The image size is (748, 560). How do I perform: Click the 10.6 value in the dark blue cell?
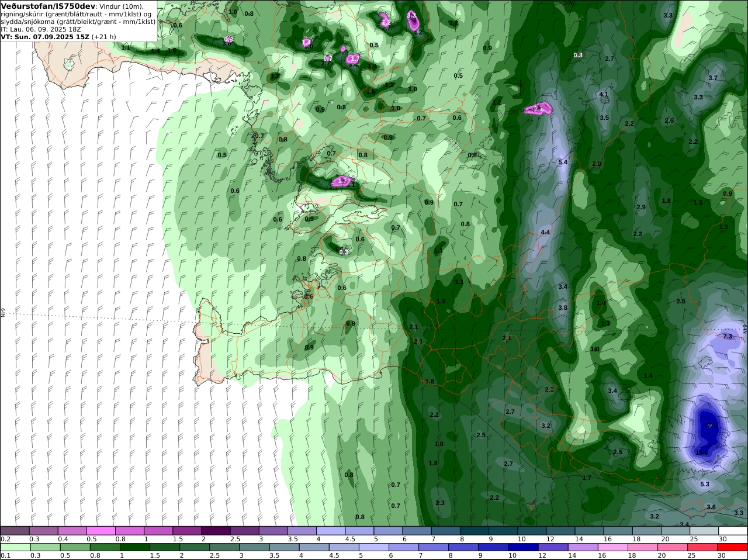[702, 452]
